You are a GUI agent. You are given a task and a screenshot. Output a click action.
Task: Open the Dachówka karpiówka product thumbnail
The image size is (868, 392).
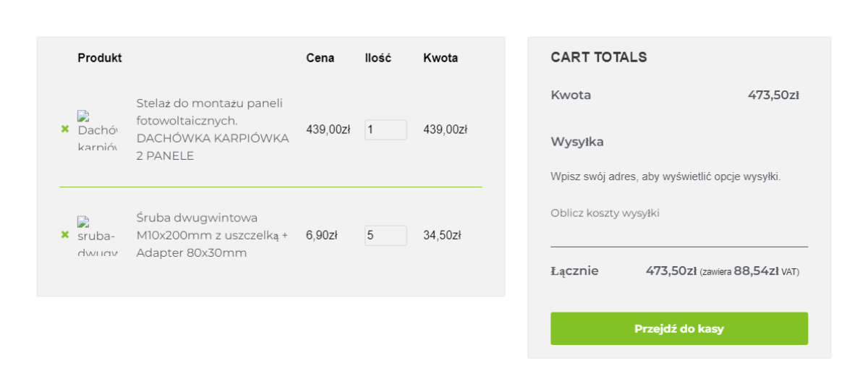[x=98, y=130]
